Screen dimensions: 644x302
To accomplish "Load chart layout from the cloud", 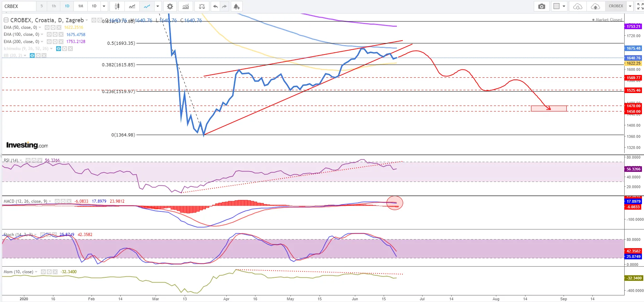I will click(578, 6).
